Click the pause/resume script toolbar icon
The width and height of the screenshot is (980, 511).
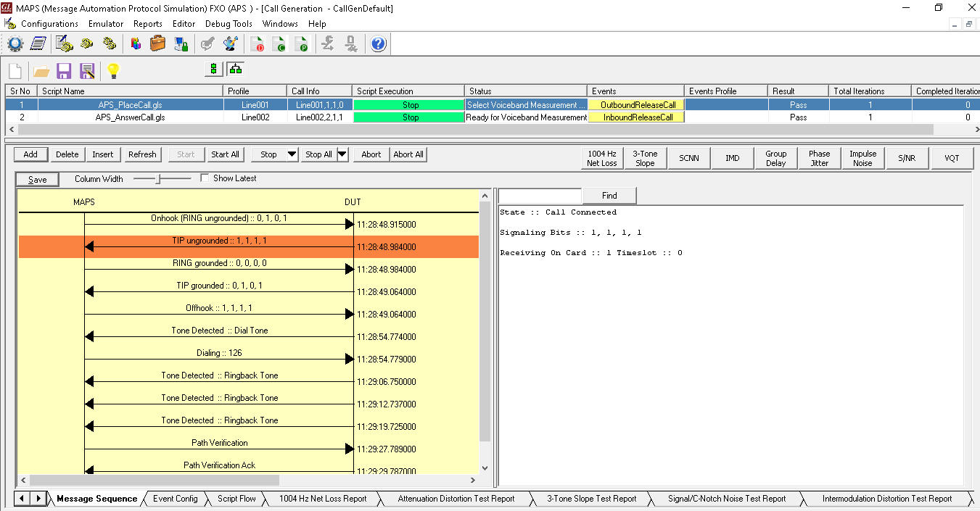tap(302, 43)
